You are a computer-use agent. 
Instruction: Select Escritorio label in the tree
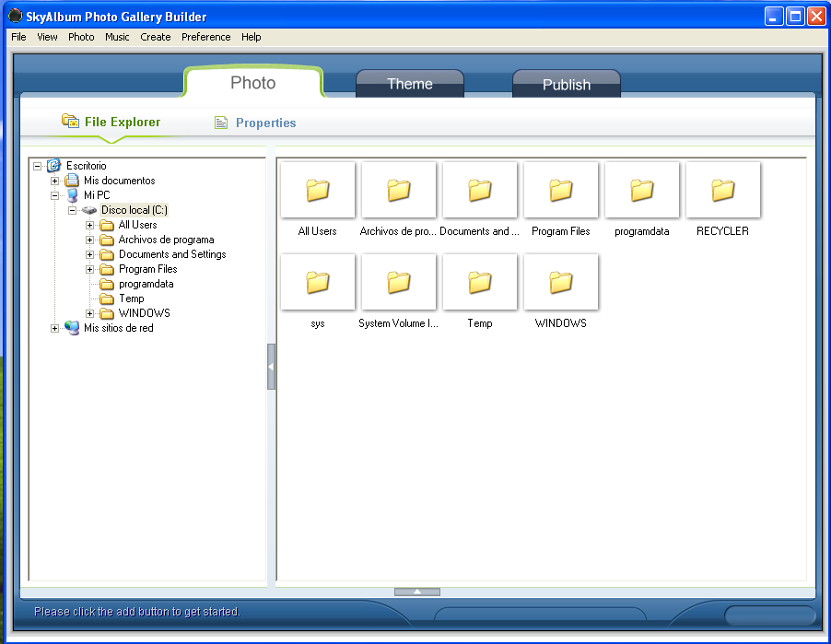tap(86, 166)
